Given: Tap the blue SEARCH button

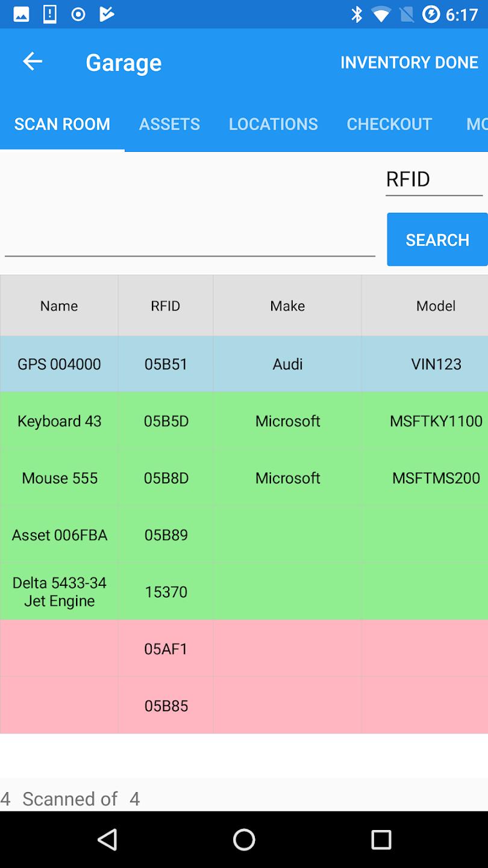Looking at the screenshot, I should pyautogui.click(x=437, y=239).
